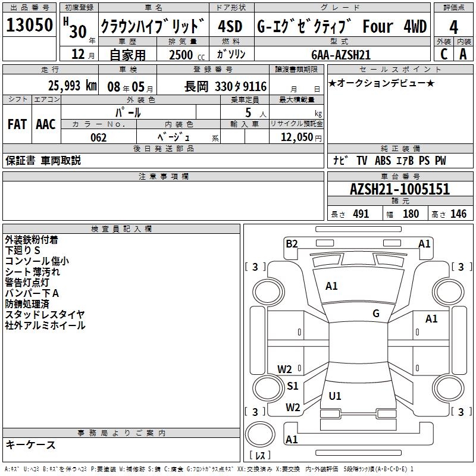Click the A1 scratch mark on the hood
The width and height of the screenshot is (476, 476).
click(331, 286)
